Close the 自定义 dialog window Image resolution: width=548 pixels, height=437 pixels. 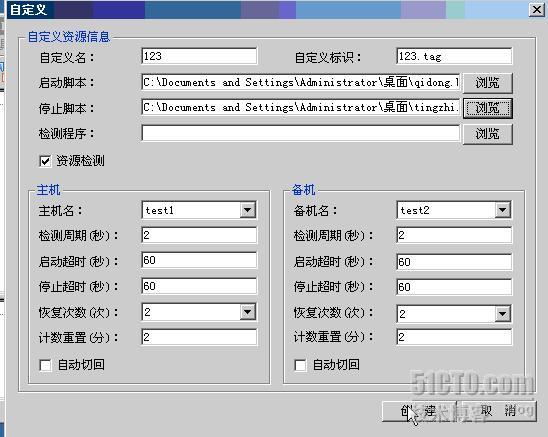[x=536, y=9]
